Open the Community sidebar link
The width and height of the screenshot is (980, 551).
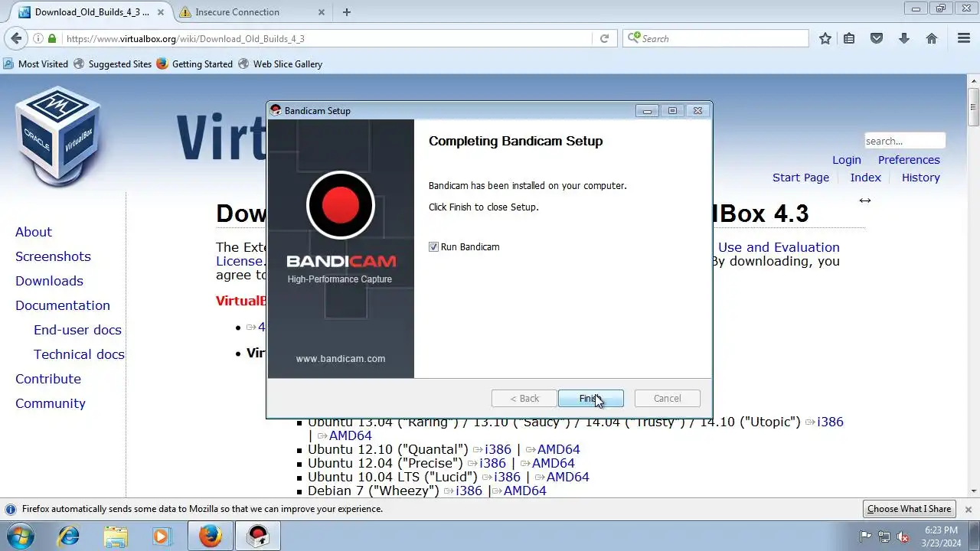[x=51, y=403]
